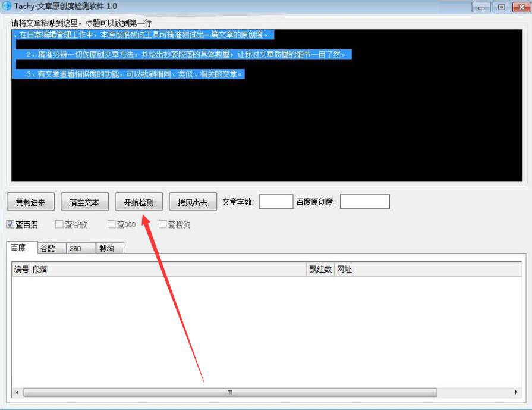Sort by the 飘红数 column header
Image resolution: width=532 pixels, height=410 pixels.
[320, 270]
